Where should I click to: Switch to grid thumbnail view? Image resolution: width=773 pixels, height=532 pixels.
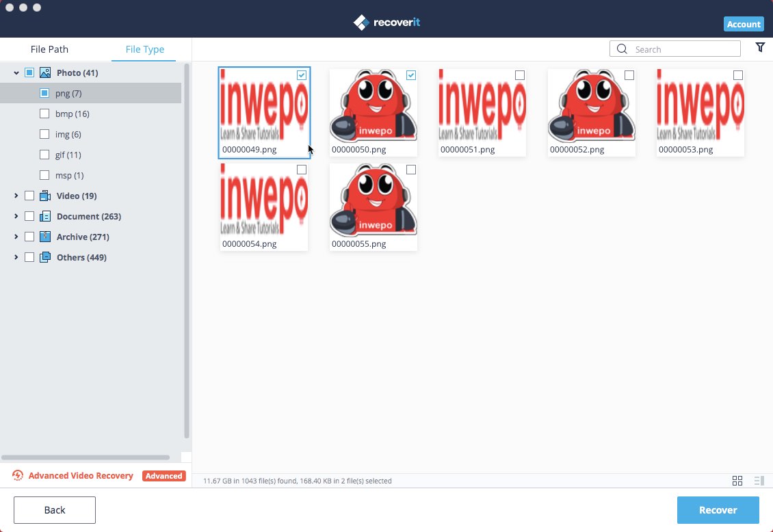pos(737,481)
